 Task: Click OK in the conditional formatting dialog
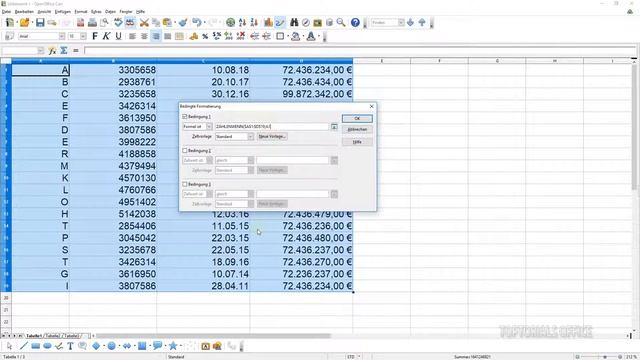point(357,118)
